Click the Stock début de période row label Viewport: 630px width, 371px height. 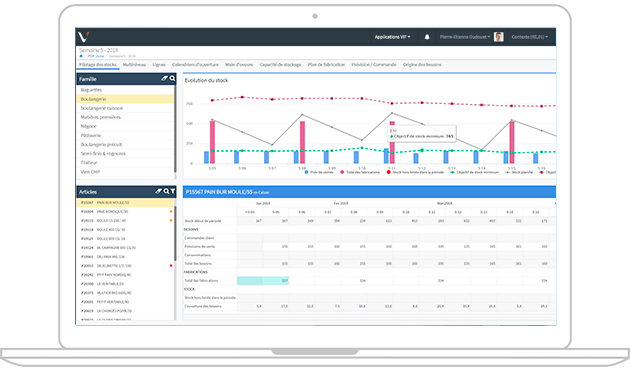point(202,221)
